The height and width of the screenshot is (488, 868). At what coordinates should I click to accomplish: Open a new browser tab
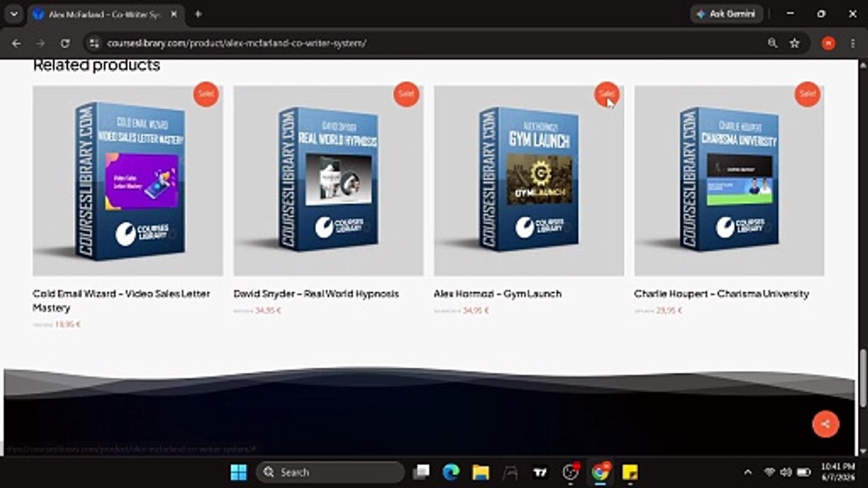(197, 14)
